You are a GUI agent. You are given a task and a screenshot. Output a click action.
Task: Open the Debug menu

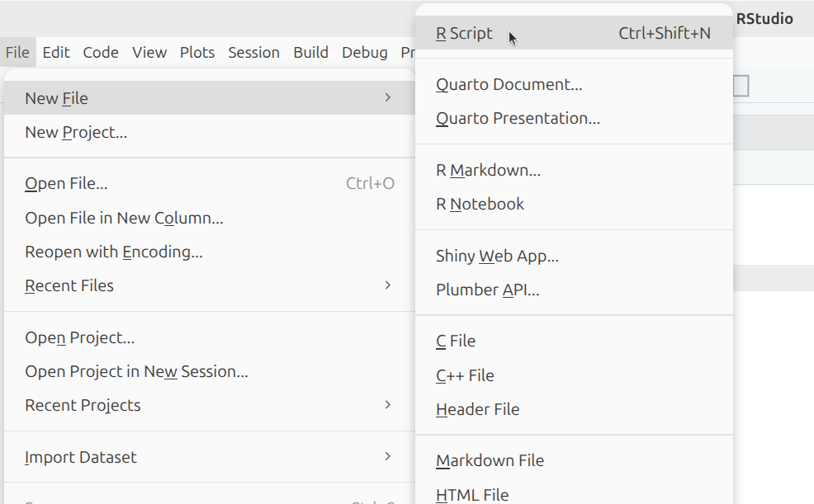click(x=364, y=52)
